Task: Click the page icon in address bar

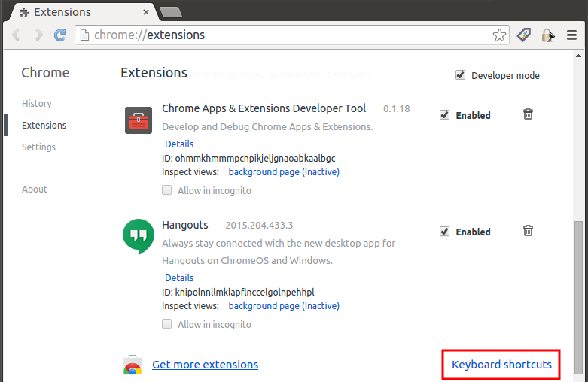Action: (x=85, y=35)
